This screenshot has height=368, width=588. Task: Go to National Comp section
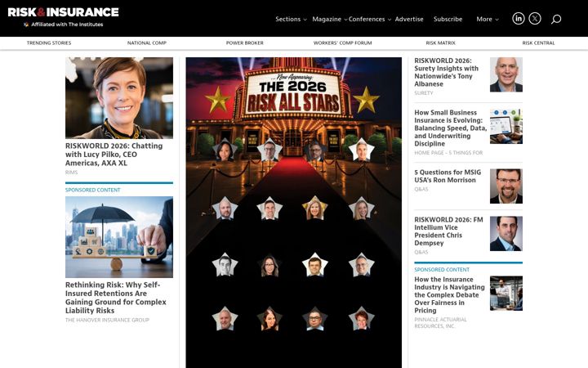click(147, 43)
